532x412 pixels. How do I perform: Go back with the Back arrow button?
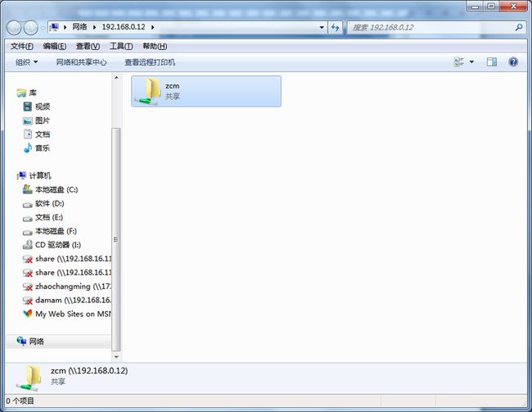(x=14, y=28)
